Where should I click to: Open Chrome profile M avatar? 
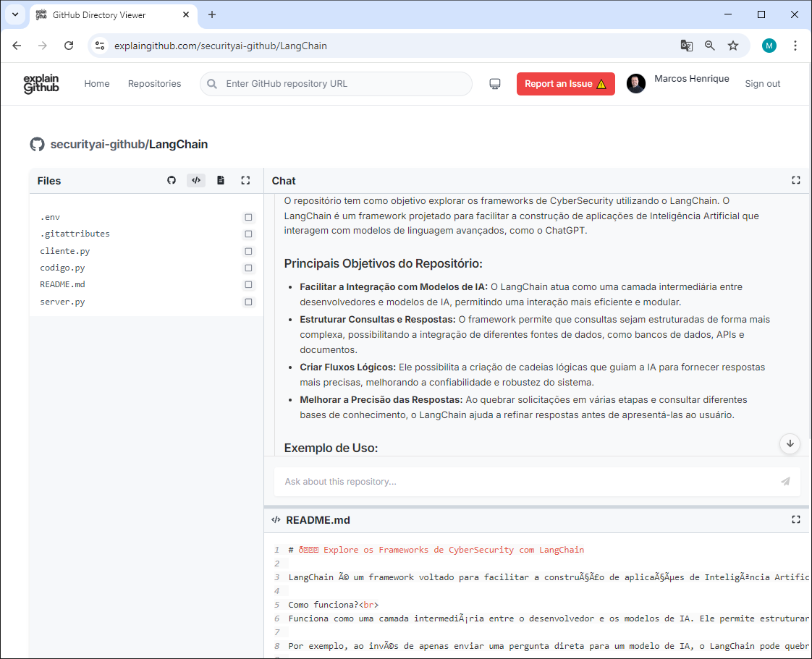pos(769,46)
